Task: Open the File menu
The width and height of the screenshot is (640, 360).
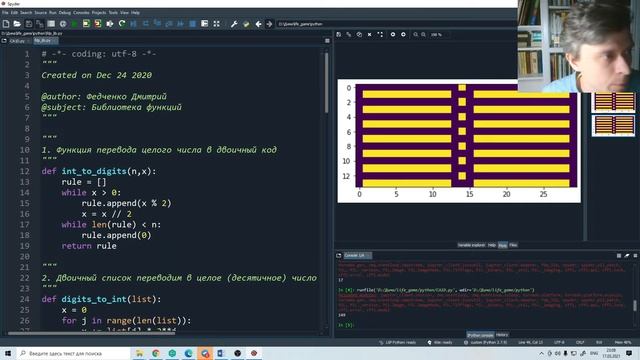Action: click(x=5, y=13)
